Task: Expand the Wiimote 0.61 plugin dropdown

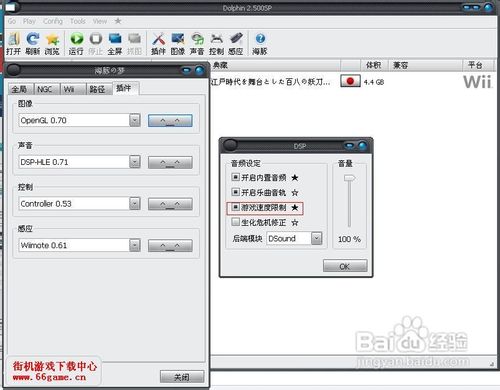Action: click(x=135, y=245)
